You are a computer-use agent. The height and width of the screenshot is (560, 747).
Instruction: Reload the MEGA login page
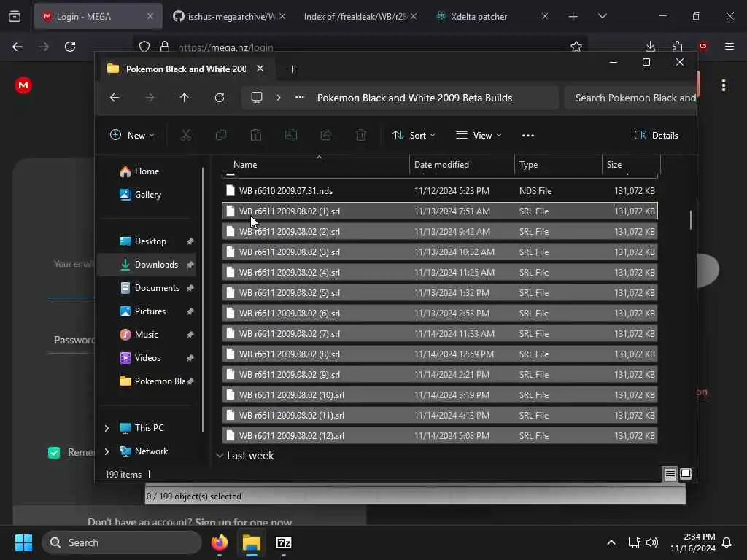pyautogui.click(x=70, y=47)
